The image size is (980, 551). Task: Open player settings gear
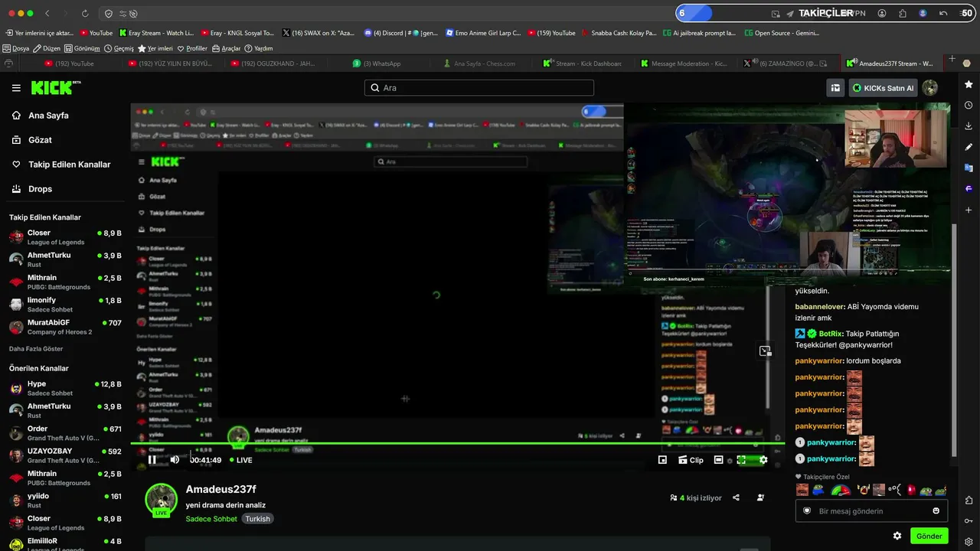point(763,460)
